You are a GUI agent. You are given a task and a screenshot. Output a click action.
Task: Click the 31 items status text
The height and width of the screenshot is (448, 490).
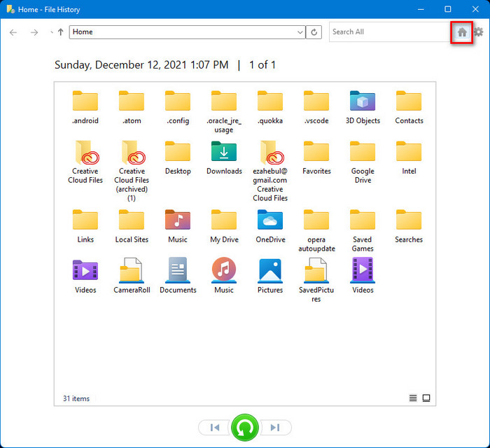(76, 398)
